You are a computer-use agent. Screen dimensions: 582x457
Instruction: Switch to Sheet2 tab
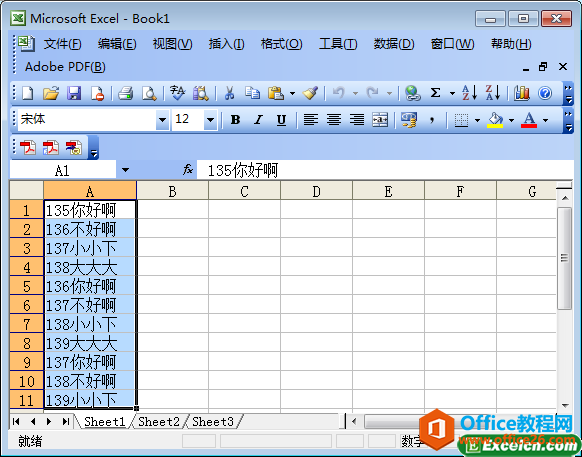click(x=159, y=422)
